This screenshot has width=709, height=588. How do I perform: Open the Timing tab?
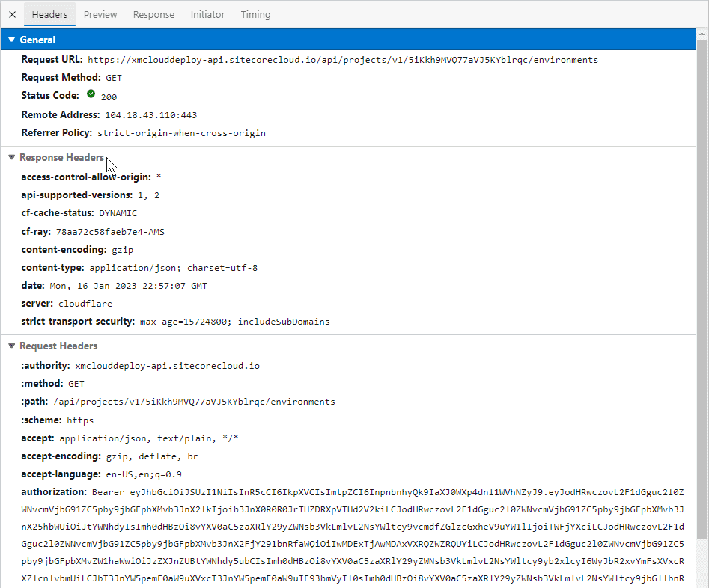point(255,14)
